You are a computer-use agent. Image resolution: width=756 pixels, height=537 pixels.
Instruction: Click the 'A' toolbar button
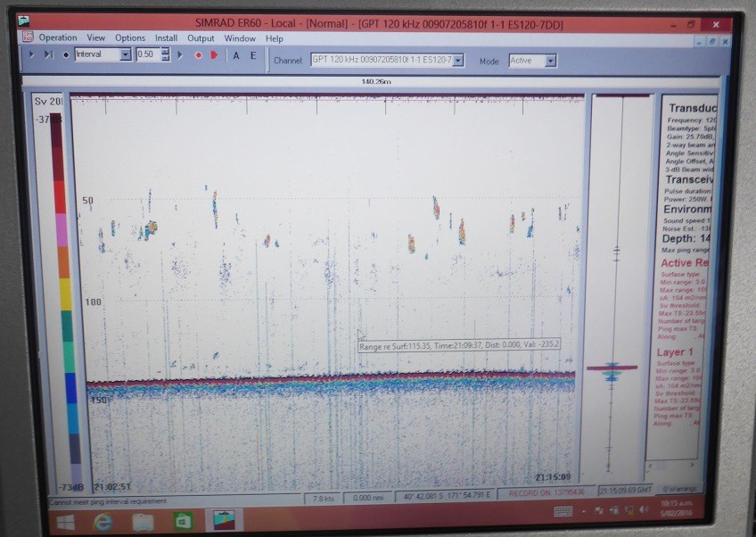click(236, 55)
